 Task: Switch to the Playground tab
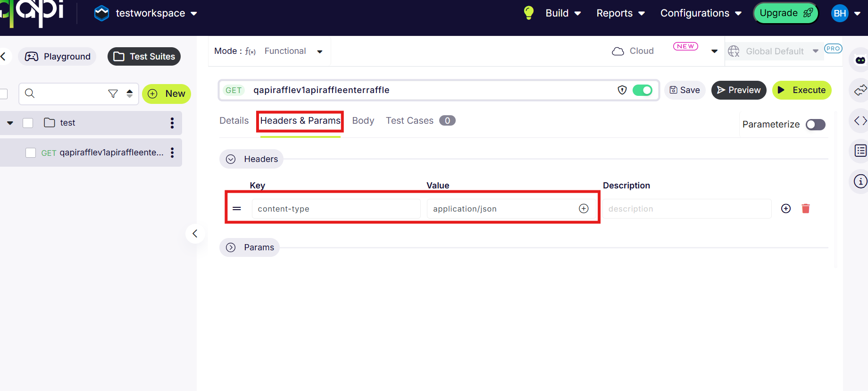point(58,57)
